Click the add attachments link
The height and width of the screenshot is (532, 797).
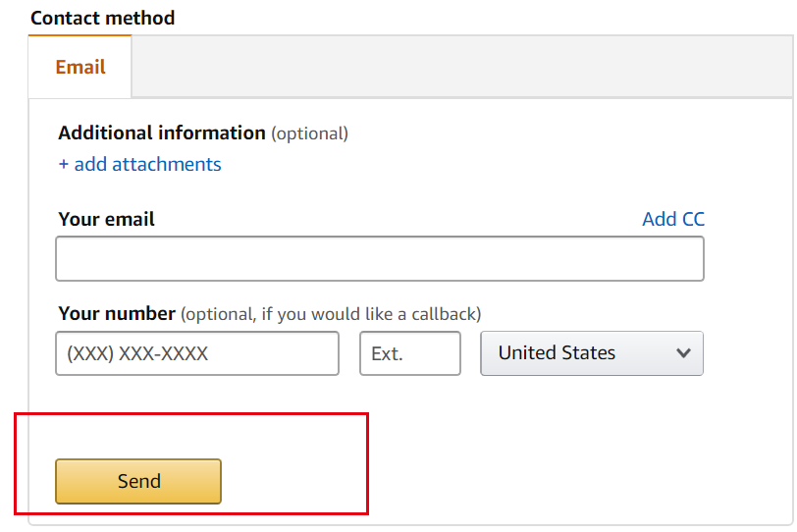tap(147, 164)
